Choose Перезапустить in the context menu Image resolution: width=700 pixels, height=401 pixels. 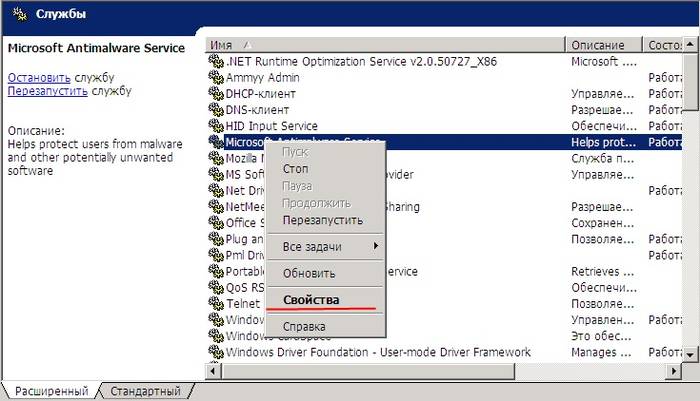[x=322, y=220]
